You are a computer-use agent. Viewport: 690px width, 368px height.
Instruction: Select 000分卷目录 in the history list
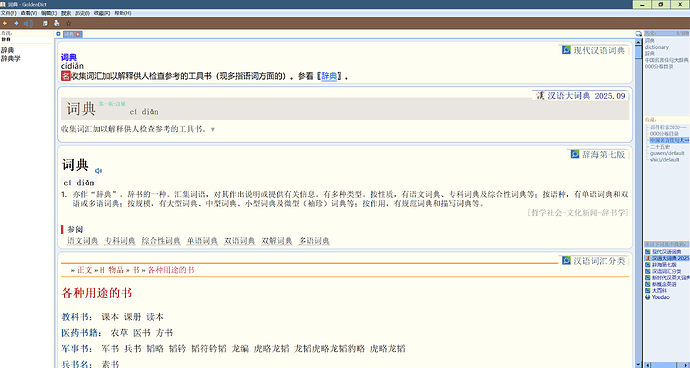659,66
